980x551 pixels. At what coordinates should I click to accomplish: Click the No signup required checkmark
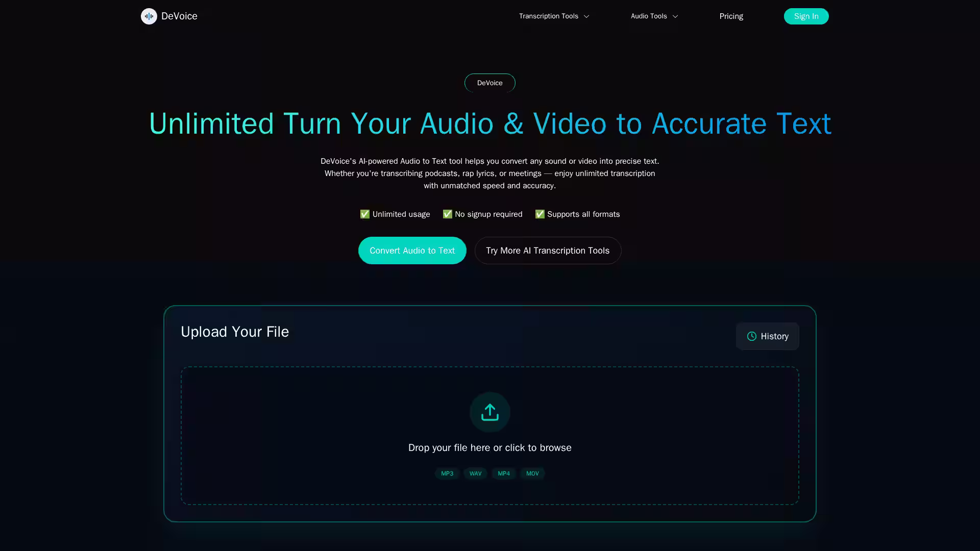tap(448, 214)
